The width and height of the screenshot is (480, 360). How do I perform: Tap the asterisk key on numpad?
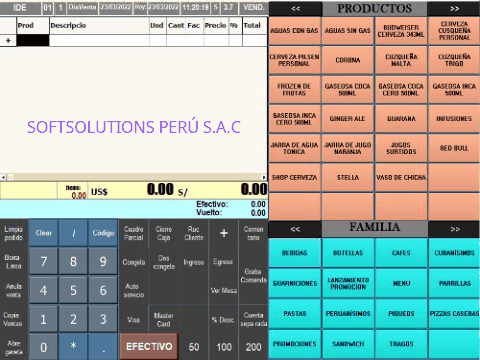coord(73,346)
